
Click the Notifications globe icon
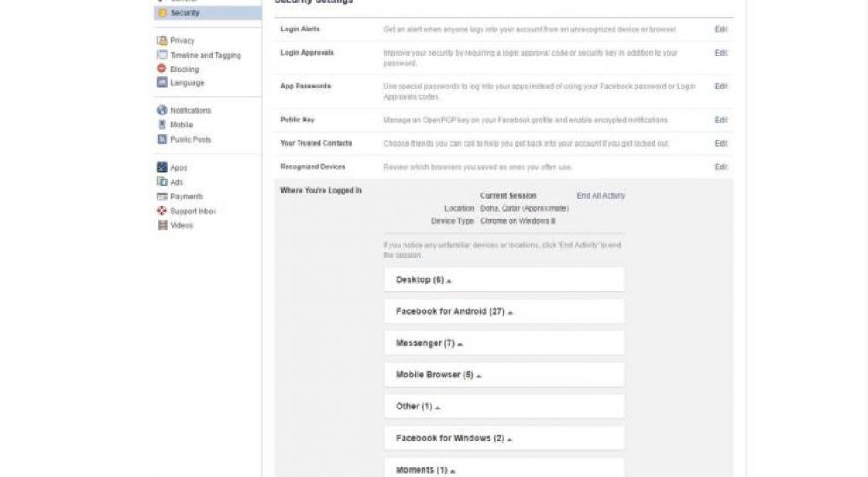tap(162, 111)
